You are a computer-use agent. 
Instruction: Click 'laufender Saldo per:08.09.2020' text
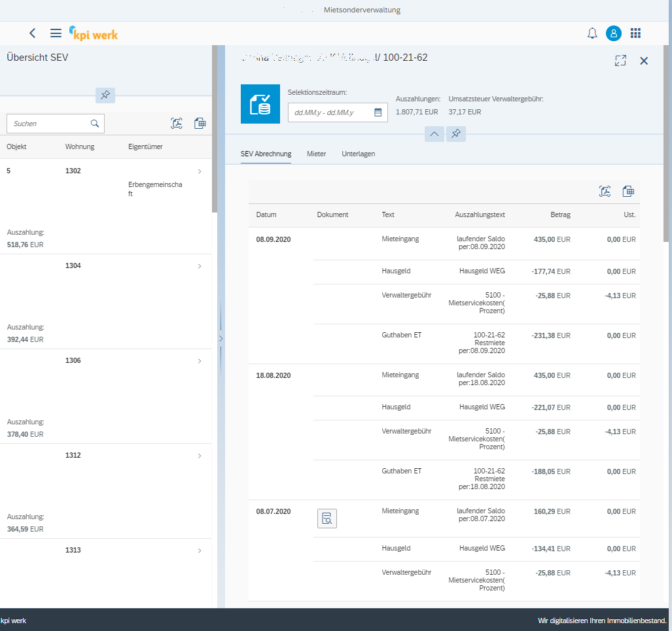pos(481,243)
